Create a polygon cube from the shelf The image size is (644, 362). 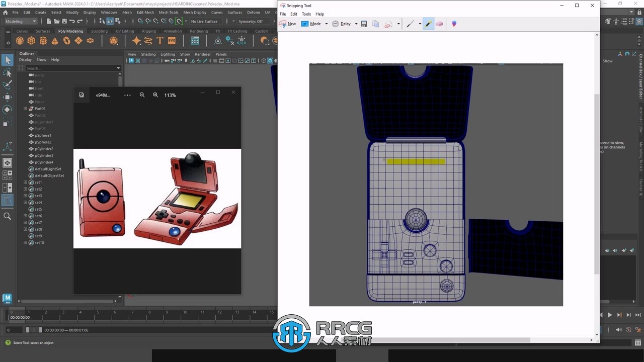(31, 41)
